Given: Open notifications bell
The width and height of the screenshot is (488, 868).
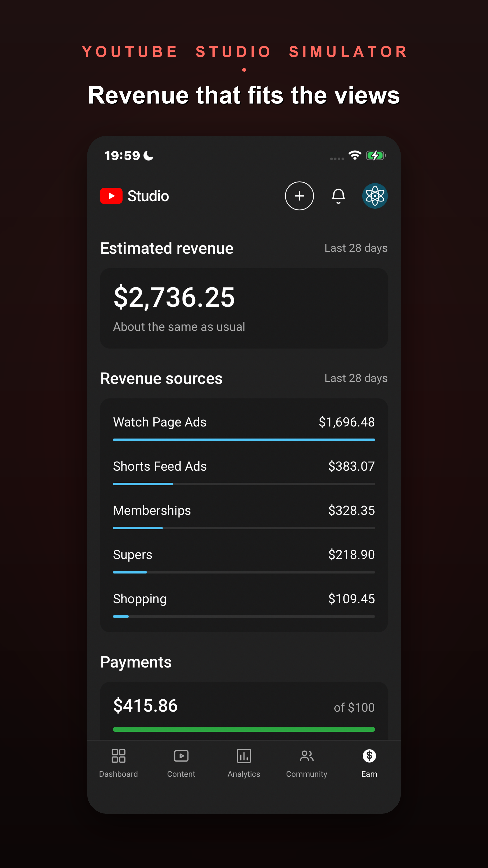Looking at the screenshot, I should 338,196.
